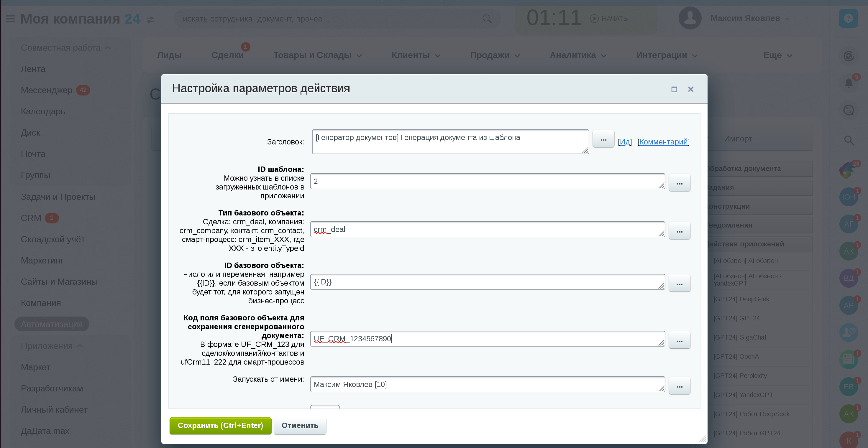Open the notifications bell icon
This screenshot has width=868, height=448.
pyautogui.click(x=848, y=83)
